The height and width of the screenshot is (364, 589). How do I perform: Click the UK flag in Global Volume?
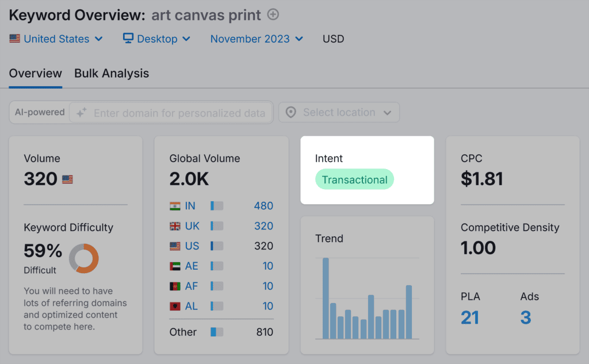pos(175,225)
